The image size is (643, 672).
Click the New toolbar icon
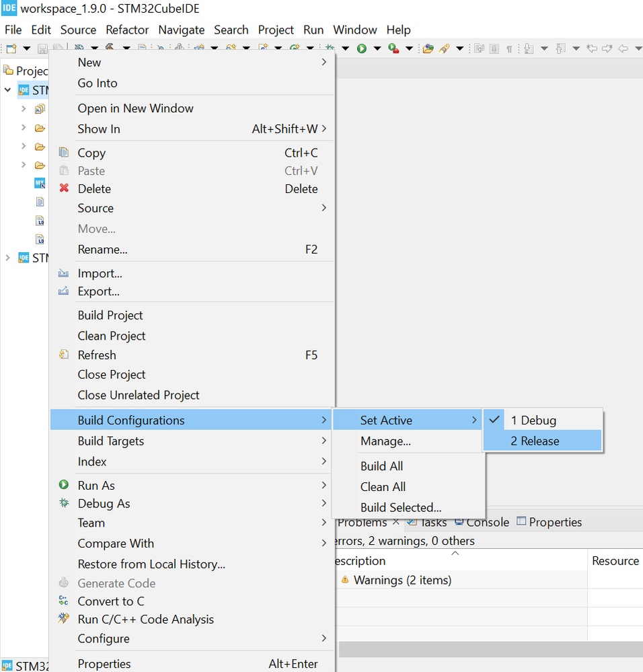pos(11,48)
